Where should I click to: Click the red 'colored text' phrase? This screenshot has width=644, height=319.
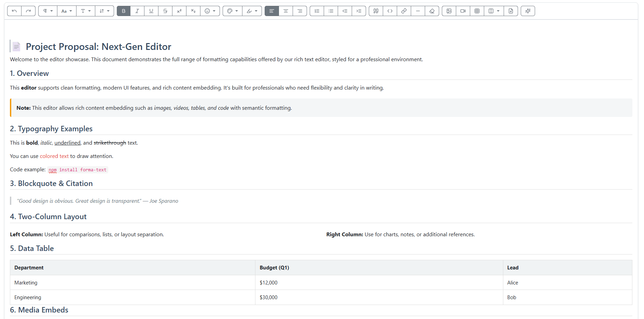click(x=54, y=156)
